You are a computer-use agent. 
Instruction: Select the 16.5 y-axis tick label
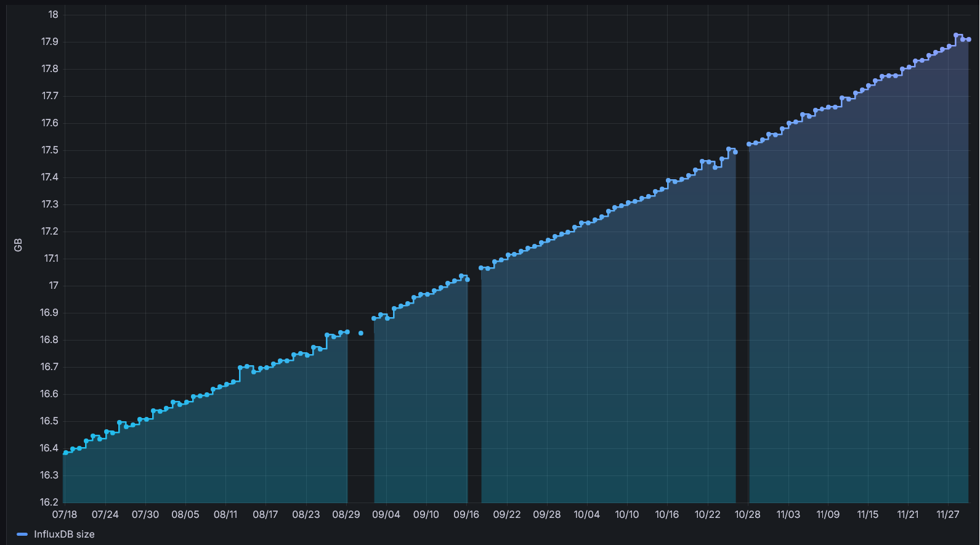(50, 421)
